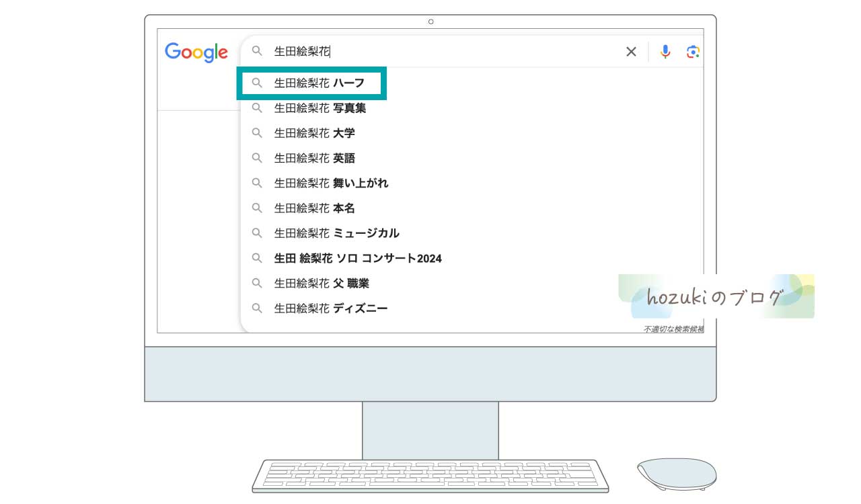Click magnifier icon beside 父 職業 suggestion
861x504 pixels.
pos(257,283)
